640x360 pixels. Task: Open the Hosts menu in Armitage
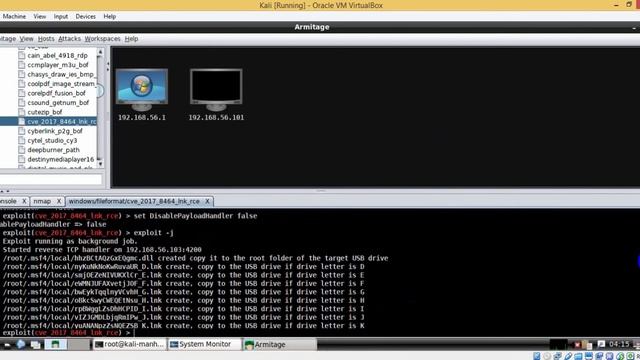pyautogui.click(x=46, y=39)
